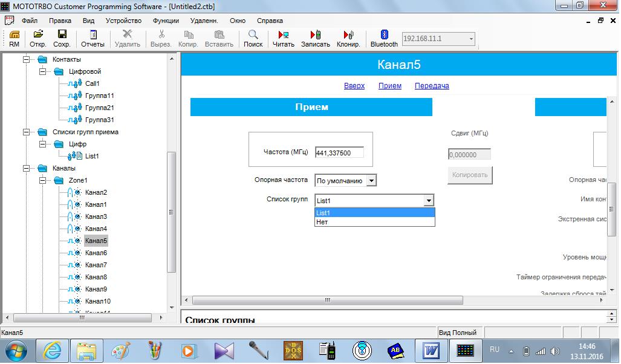Select Группа31 contact in the tree
Viewport: 621px width, 364px height.
click(99, 120)
